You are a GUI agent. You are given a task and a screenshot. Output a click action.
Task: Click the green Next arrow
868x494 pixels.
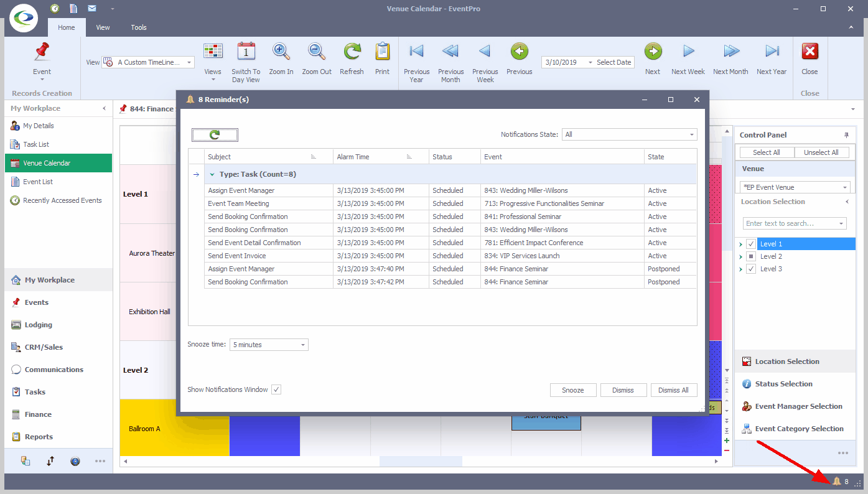click(x=653, y=51)
